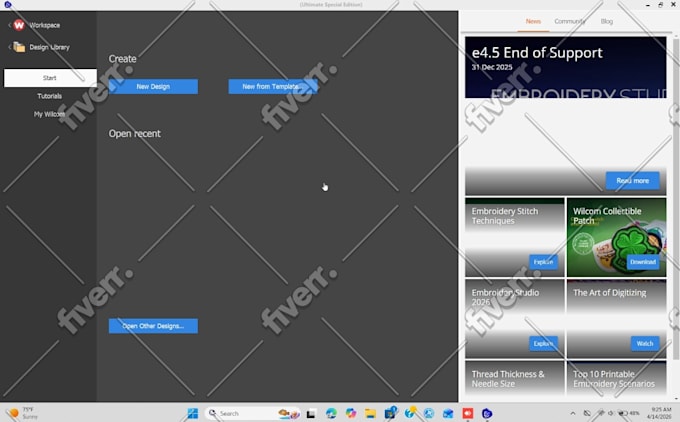Open the clock and date in taskbar

pos(660,413)
